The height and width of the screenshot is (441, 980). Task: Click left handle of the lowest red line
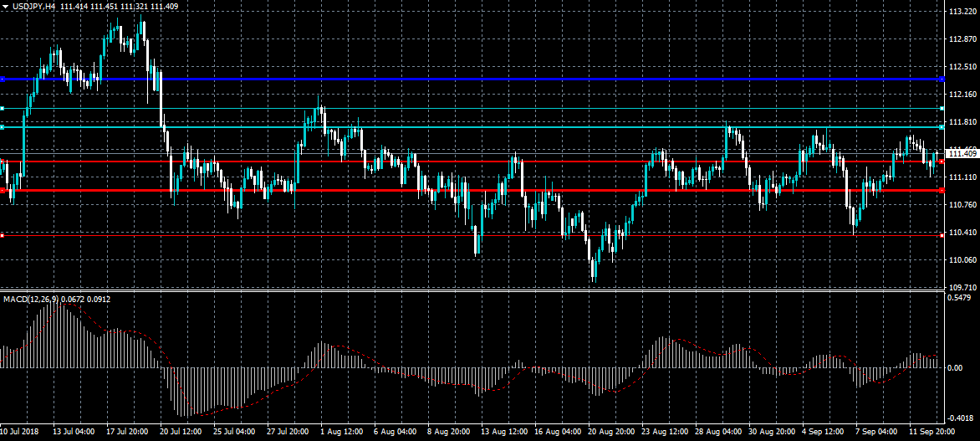3,235
